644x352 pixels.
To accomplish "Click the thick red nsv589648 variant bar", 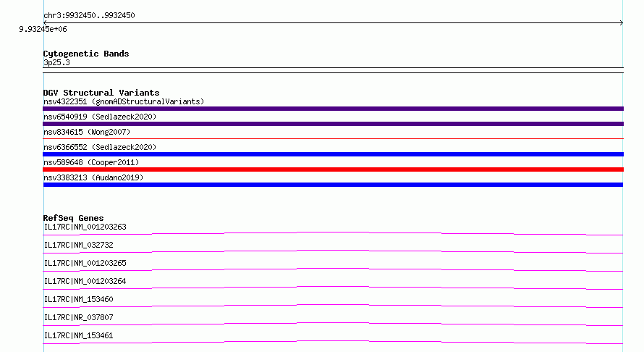I will tap(333, 169).
